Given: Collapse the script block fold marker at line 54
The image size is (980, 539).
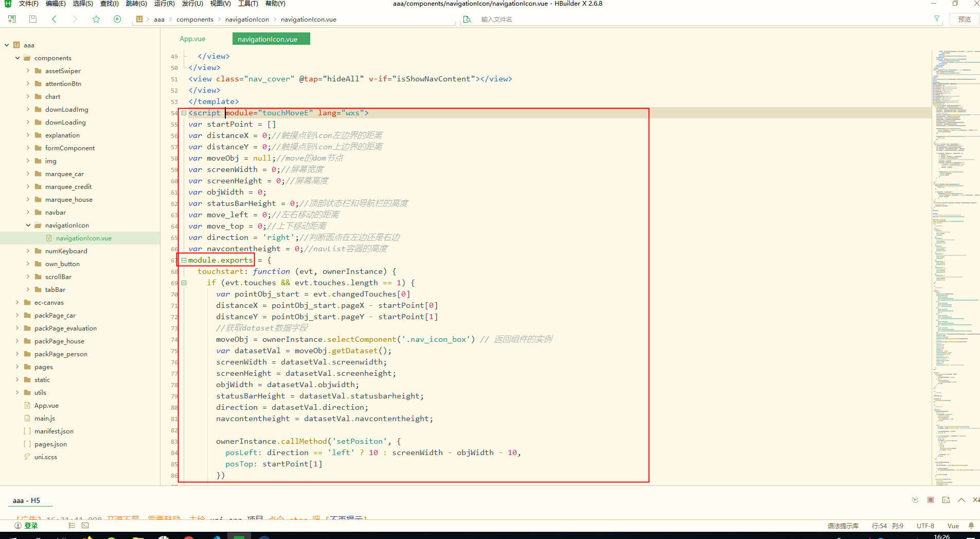Looking at the screenshot, I should pyautogui.click(x=184, y=113).
